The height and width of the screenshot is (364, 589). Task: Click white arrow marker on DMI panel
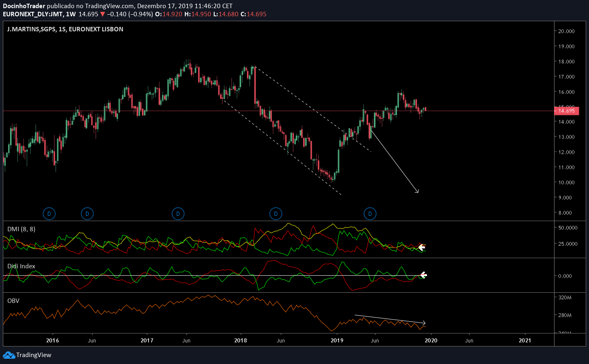pos(422,247)
